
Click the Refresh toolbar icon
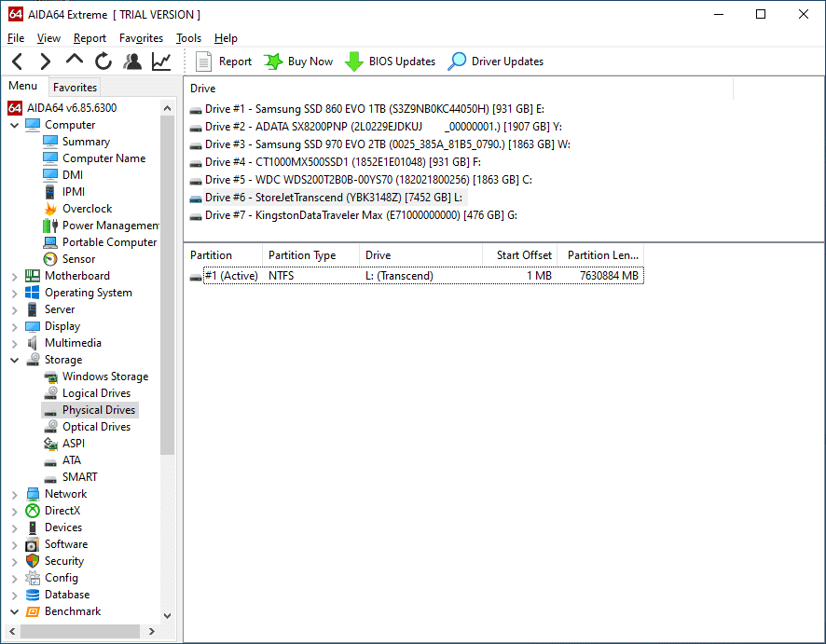tap(103, 62)
